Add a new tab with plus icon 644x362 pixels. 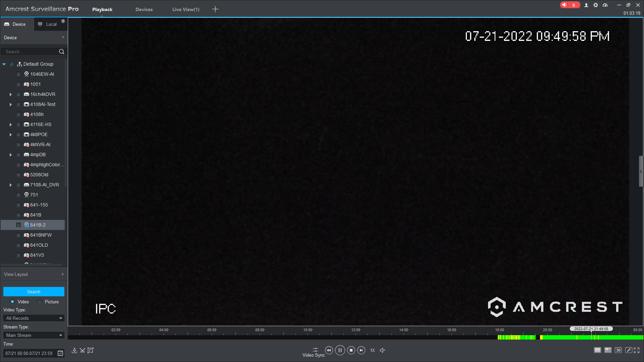click(215, 9)
